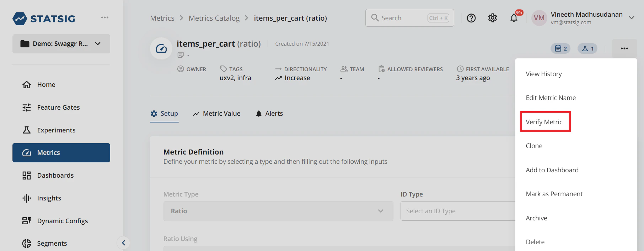The width and height of the screenshot is (644, 251).
Task: Click the VM user avatar
Action: click(x=539, y=18)
